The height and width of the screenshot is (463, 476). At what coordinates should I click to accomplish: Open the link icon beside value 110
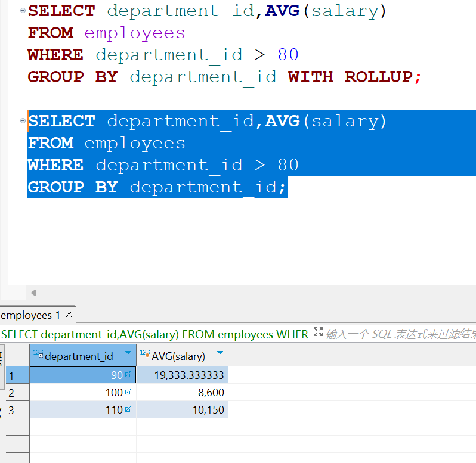point(128,410)
